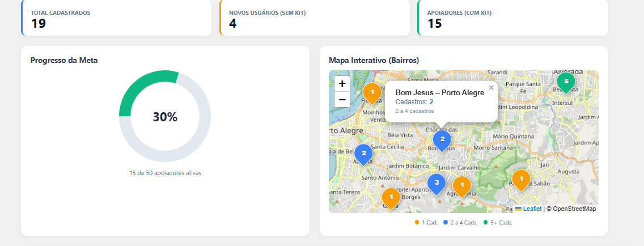The image size is (644, 246).
Task: Click the Santo Antônio map label
Action: coord(379,178)
